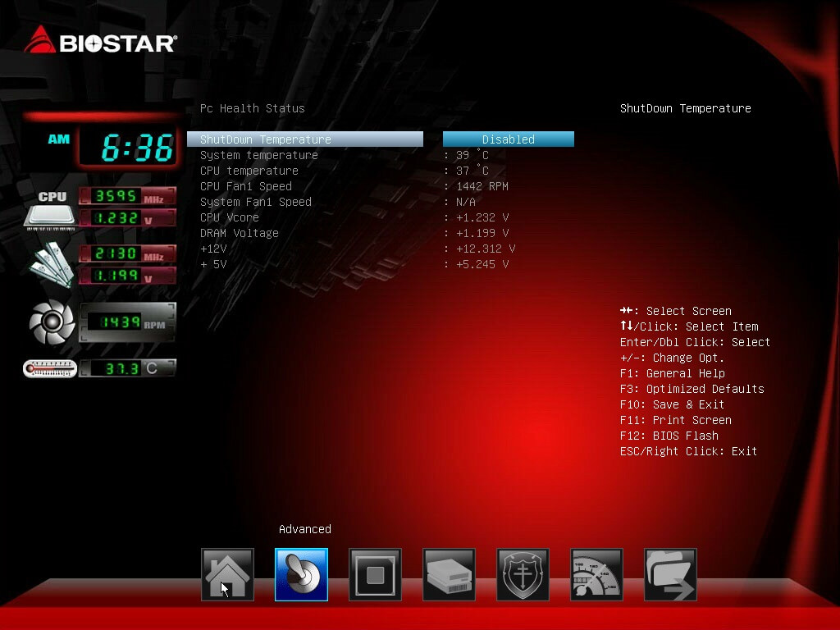Open the Boot drive stack icon
840x630 pixels.
449,574
